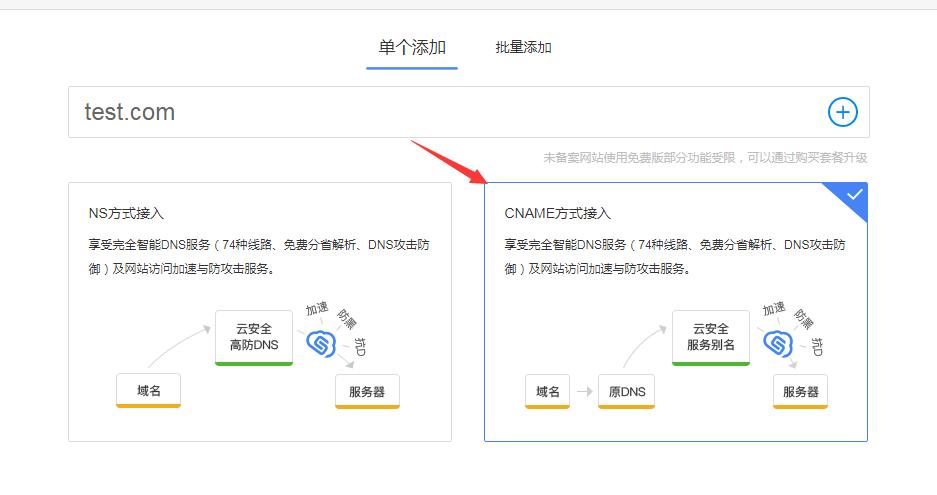Click the 服务器 box in CNAME diagram
Image resolution: width=937 pixels, height=495 pixels.
coord(800,391)
